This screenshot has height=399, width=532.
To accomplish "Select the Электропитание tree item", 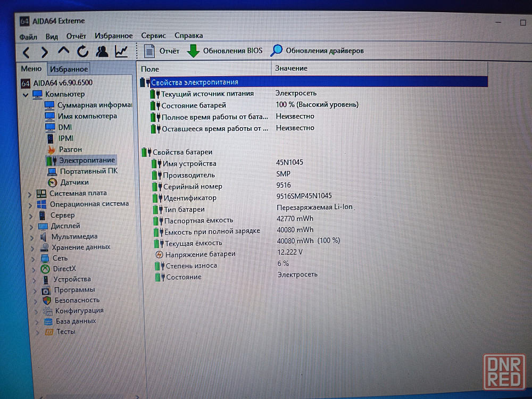I will point(81,160).
